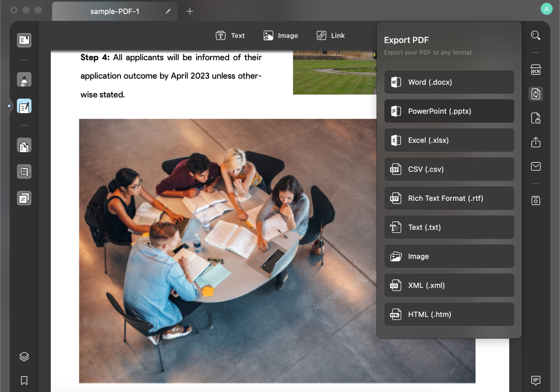Run OCR on the document
Screen dimensions: 560x392
click(x=536, y=70)
